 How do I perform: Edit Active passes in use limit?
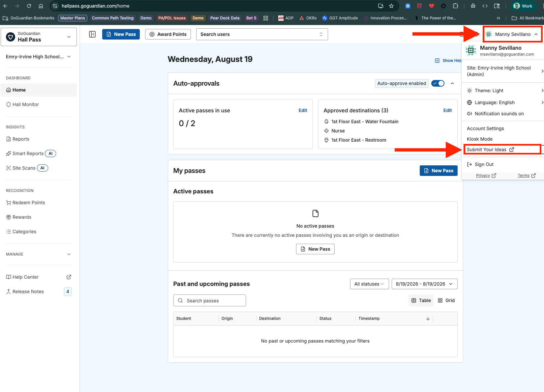tap(303, 110)
